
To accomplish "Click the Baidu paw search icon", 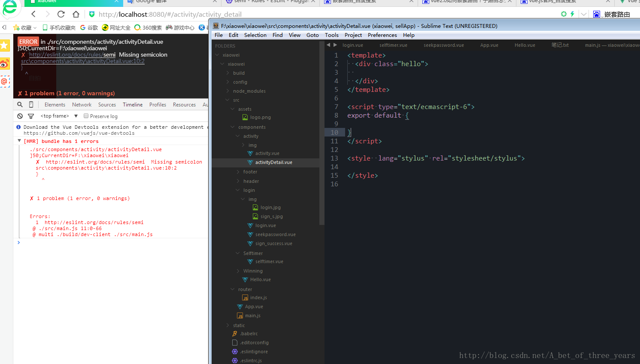I will 597,14.
